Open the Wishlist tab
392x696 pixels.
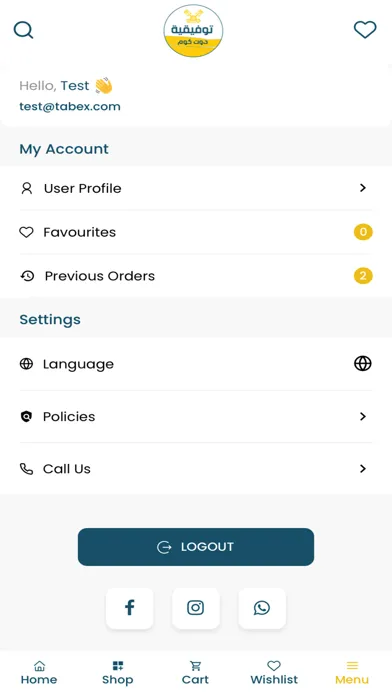click(x=274, y=673)
